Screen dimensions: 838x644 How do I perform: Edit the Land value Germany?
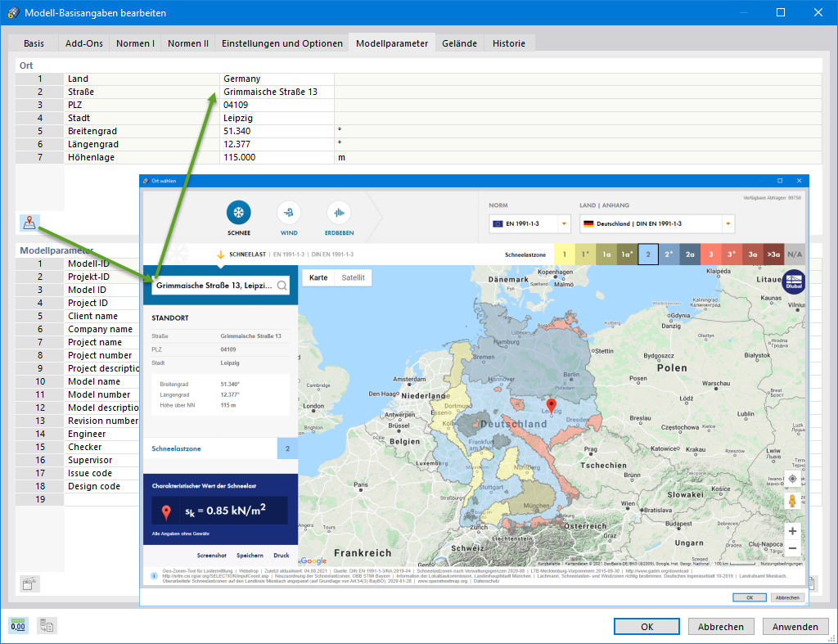[x=277, y=79]
